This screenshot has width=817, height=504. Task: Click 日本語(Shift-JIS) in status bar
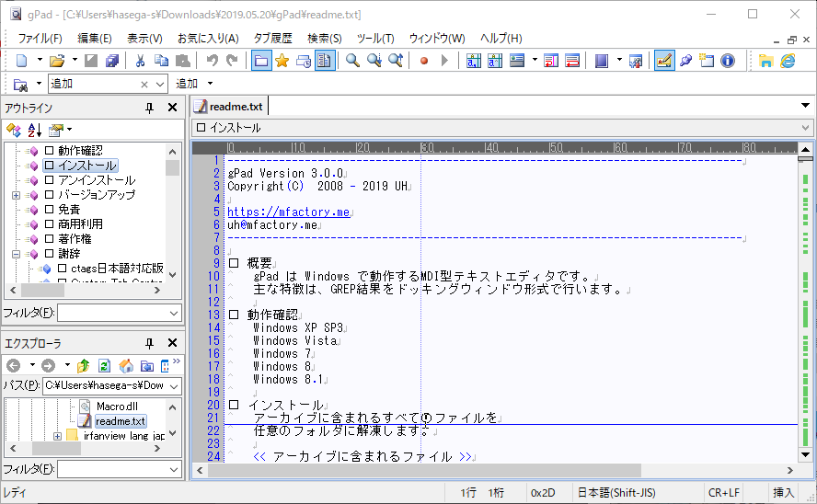coord(616,493)
